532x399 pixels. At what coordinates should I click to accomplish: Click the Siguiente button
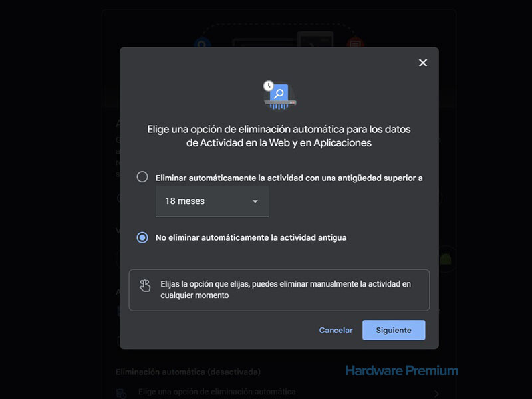394,330
